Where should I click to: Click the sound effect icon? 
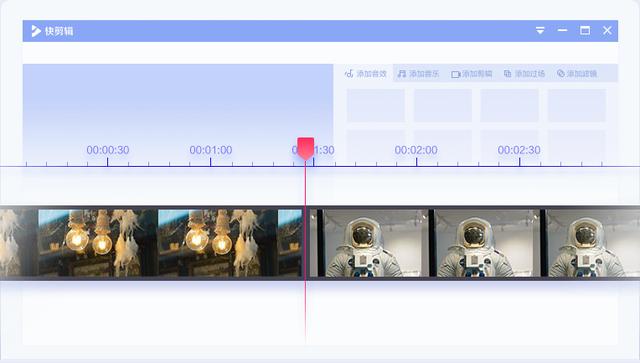point(349,73)
